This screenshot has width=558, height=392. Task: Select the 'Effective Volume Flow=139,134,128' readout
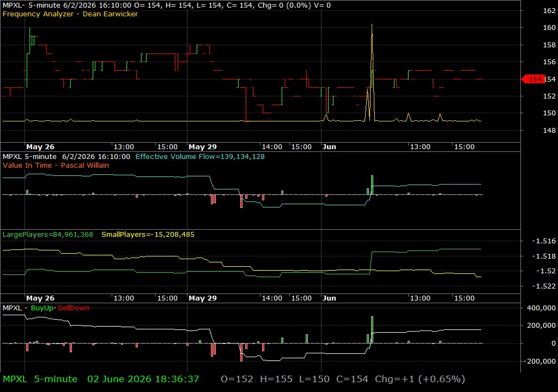[200, 156]
